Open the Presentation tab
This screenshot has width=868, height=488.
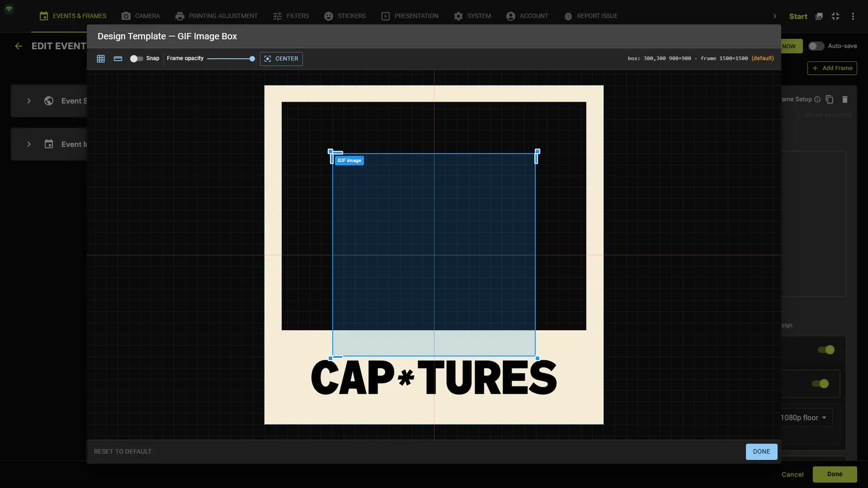click(410, 16)
